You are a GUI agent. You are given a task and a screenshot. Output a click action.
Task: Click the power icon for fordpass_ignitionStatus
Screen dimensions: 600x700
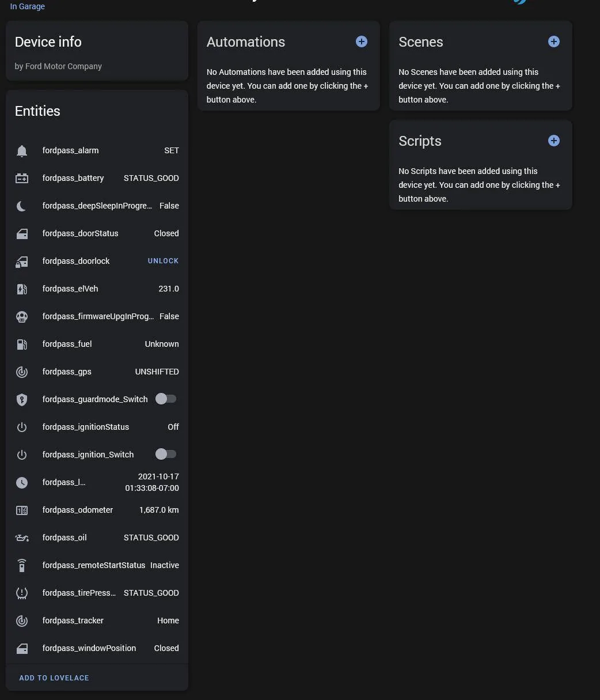coord(22,427)
